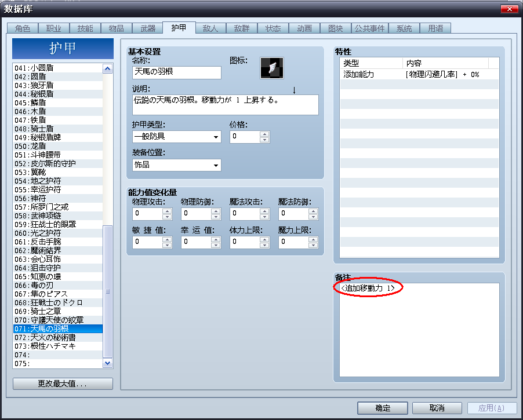Select armor 057:所罗门之戒

coord(58,207)
